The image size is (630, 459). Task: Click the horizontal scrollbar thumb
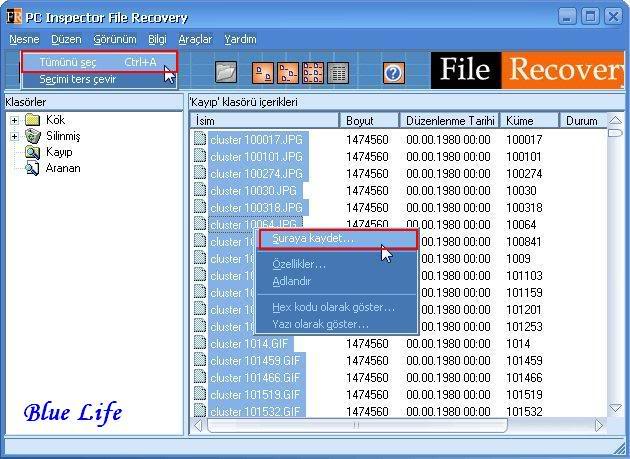click(x=357, y=425)
